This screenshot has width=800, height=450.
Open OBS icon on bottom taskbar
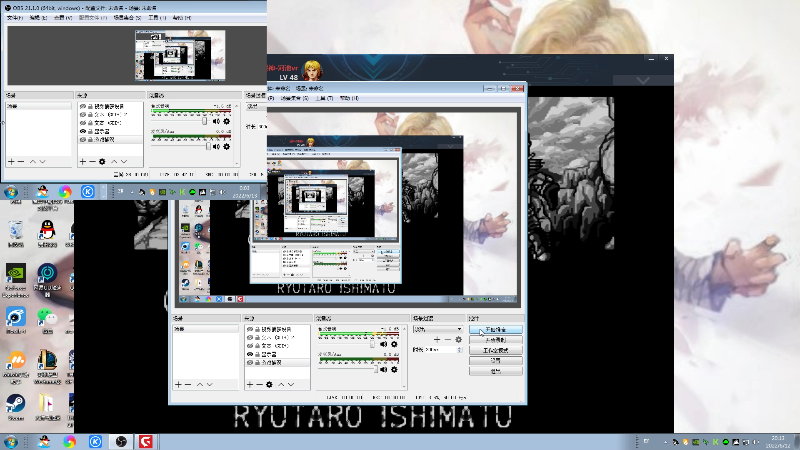[121, 441]
